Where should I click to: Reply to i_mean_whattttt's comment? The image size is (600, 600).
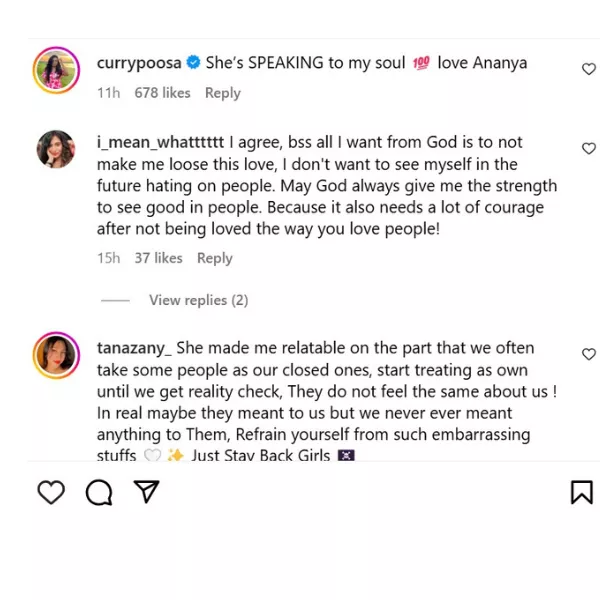coord(214,258)
